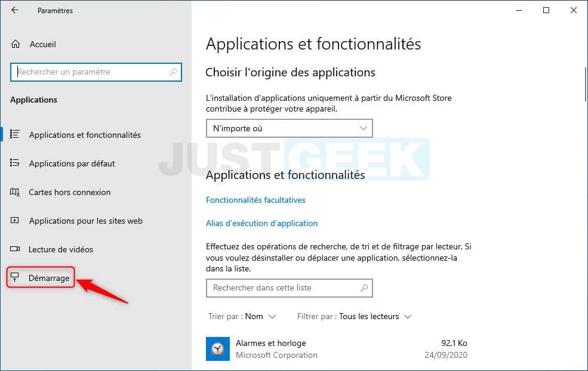Click the Applications et fonctionnalités sidebar icon
The width and height of the screenshot is (588, 371).
(14, 134)
